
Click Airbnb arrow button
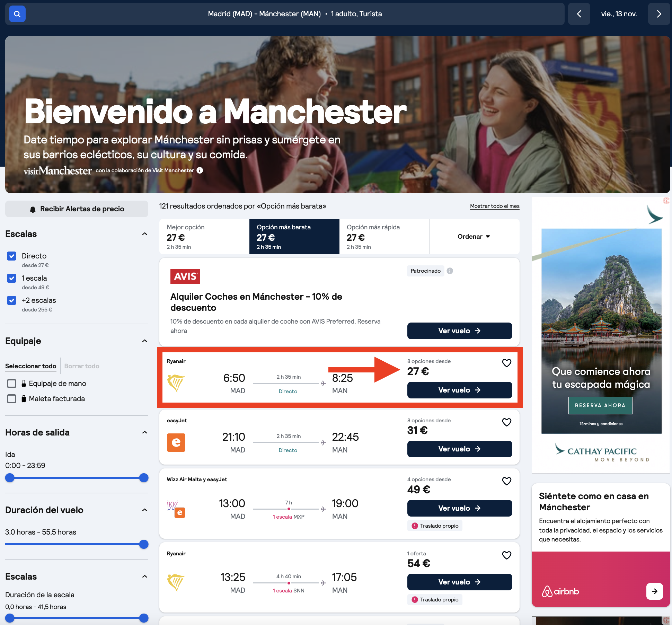(654, 591)
